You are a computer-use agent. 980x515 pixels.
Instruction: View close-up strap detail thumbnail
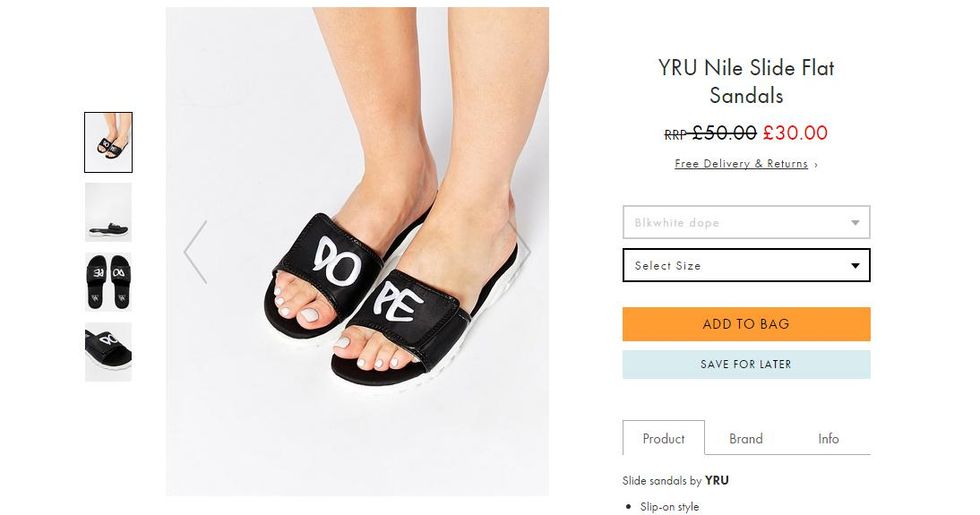108,352
